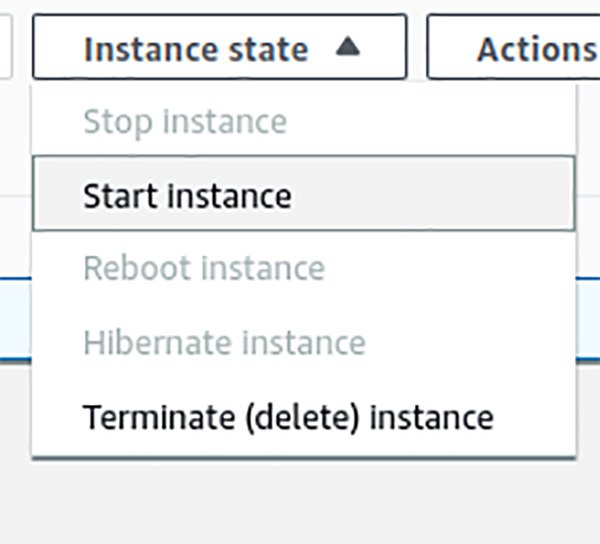Click the partially visible button left of Instance state
The image size is (600, 544).
click(x=5, y=46)
